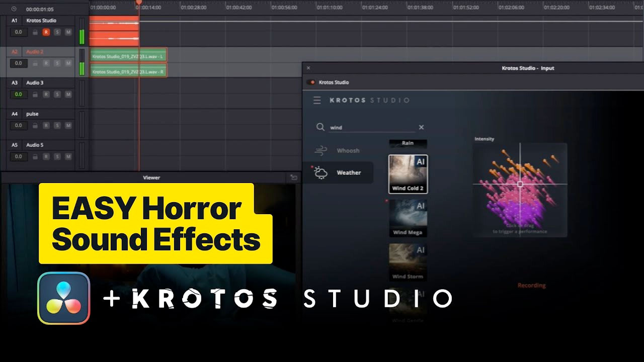This screenshot has width=644, height=362.
Task: Click the A2 track header label
Action: pyautogui.click(x=15, y=52)
